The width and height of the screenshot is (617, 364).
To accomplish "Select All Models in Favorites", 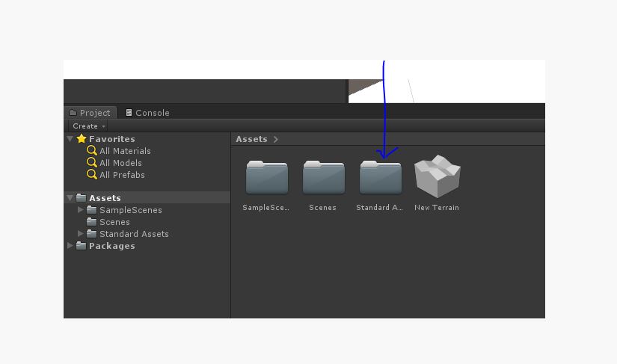I will 120,163.
